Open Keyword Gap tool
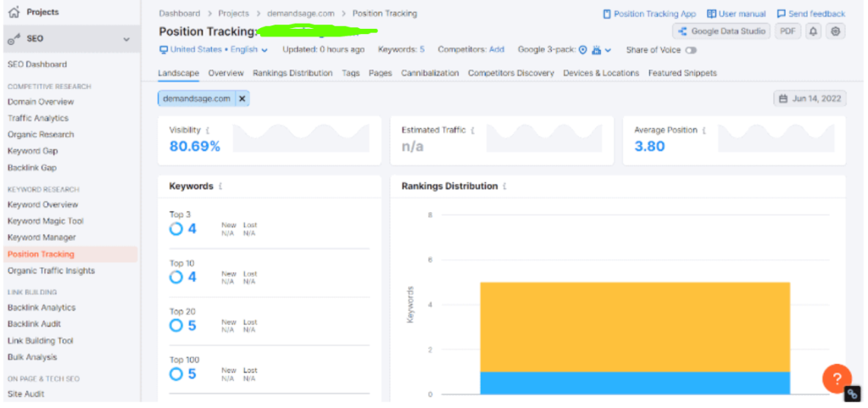868x408 pixels. tap(33, 151)
